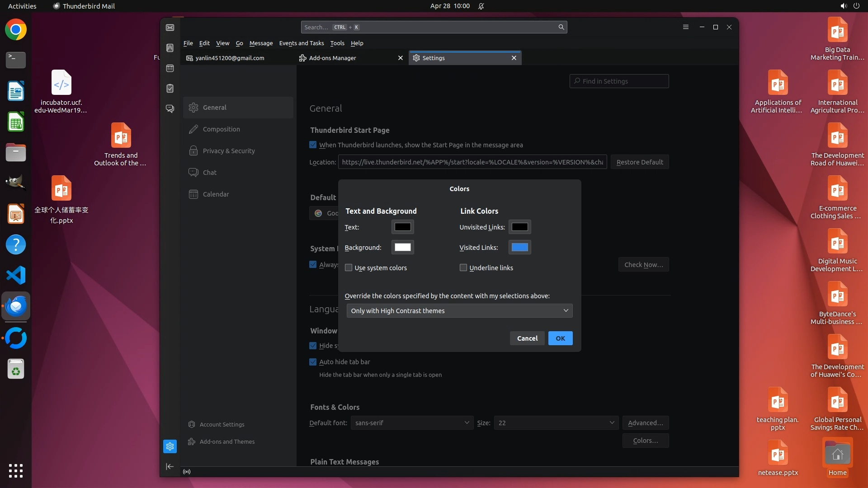Viewport: 868px width, 488px height.
Task: Expand the override colors dropdown
Action: (459, 311)
